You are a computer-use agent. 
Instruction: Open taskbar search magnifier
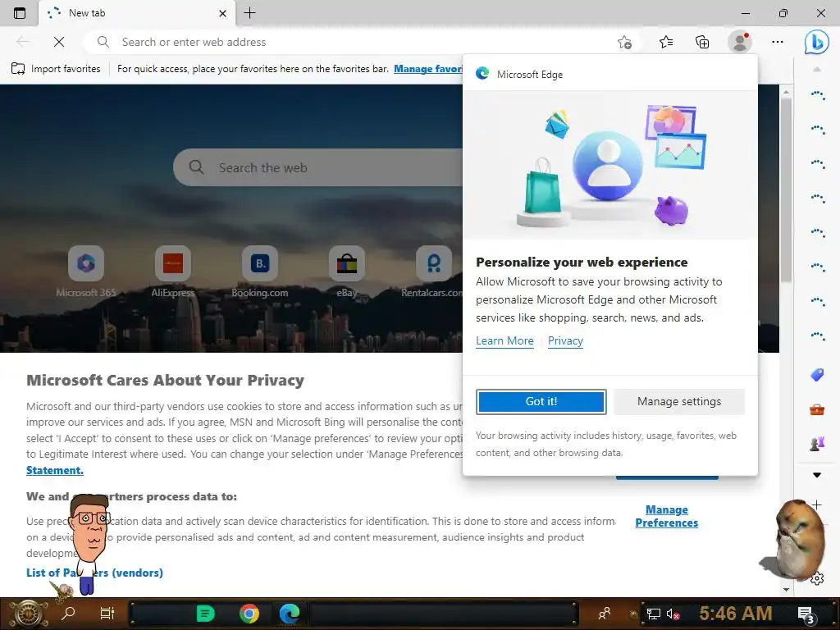[68, 613]
